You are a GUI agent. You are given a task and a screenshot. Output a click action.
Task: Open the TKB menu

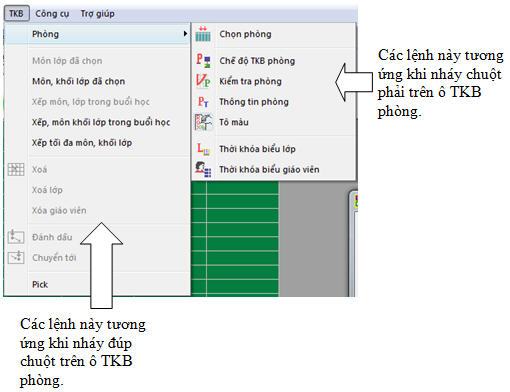[16, 14]
